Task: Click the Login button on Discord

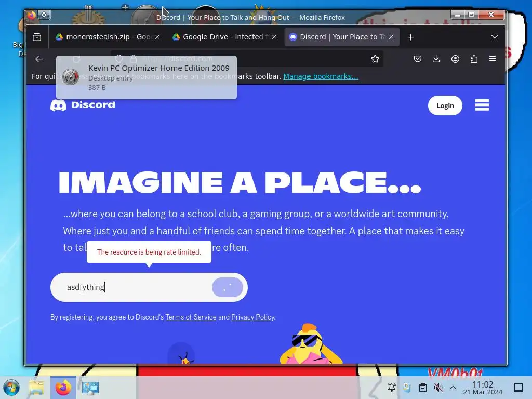Action: tap(445, 105)
